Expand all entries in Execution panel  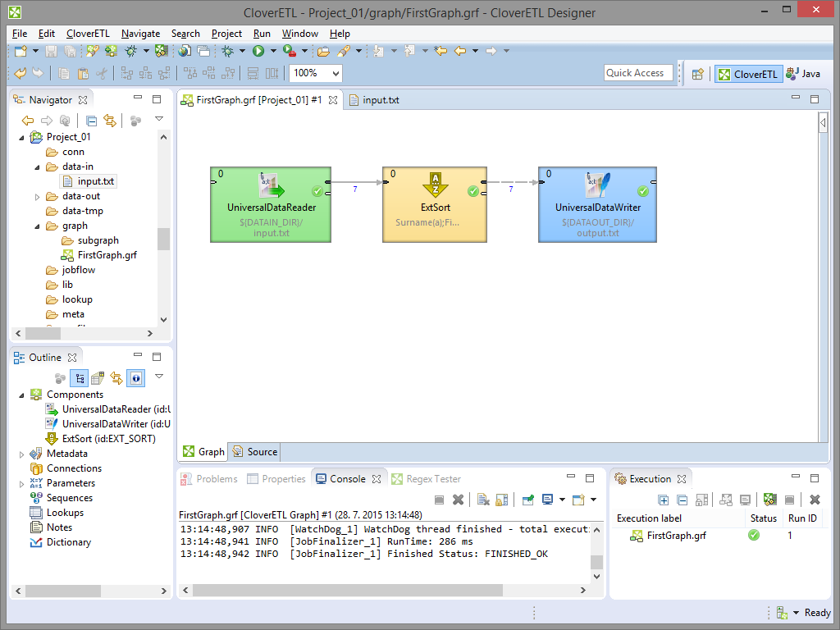664,500
